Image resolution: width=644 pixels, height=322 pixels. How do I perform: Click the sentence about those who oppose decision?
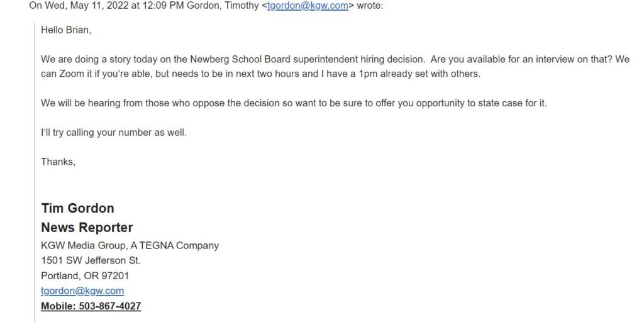(294, 103)
